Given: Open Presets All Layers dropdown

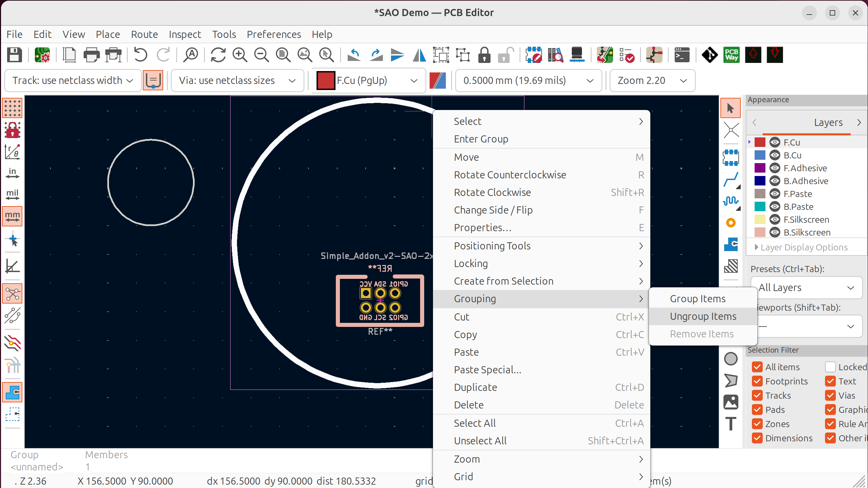Looking at the screenshot, I should click(806, 288).
